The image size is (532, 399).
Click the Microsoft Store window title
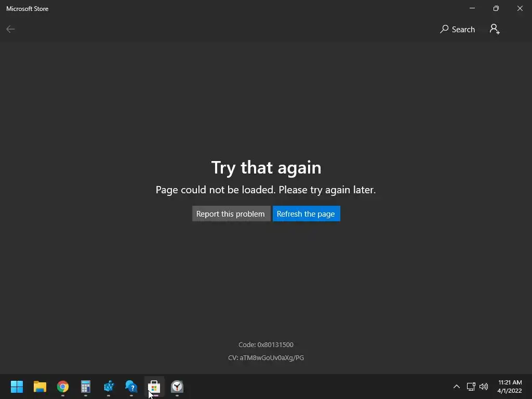28,9
